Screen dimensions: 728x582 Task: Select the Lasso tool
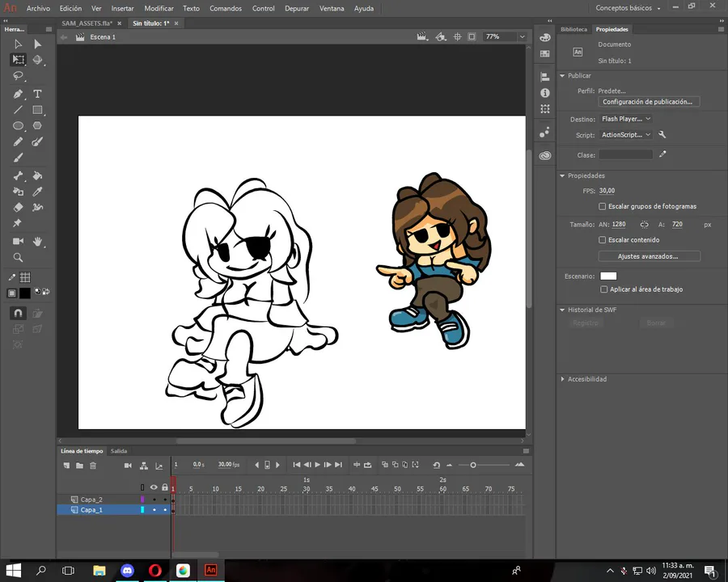tap(18, 75)
